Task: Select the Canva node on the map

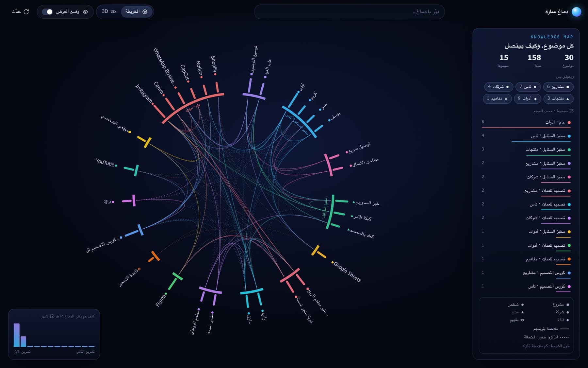Action: (x=159, y=88)
